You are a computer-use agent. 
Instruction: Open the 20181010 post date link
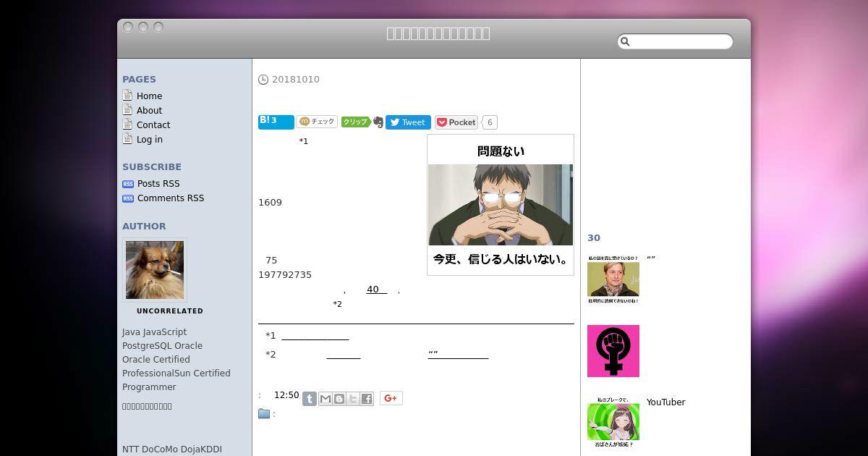[x=296, y=80]
